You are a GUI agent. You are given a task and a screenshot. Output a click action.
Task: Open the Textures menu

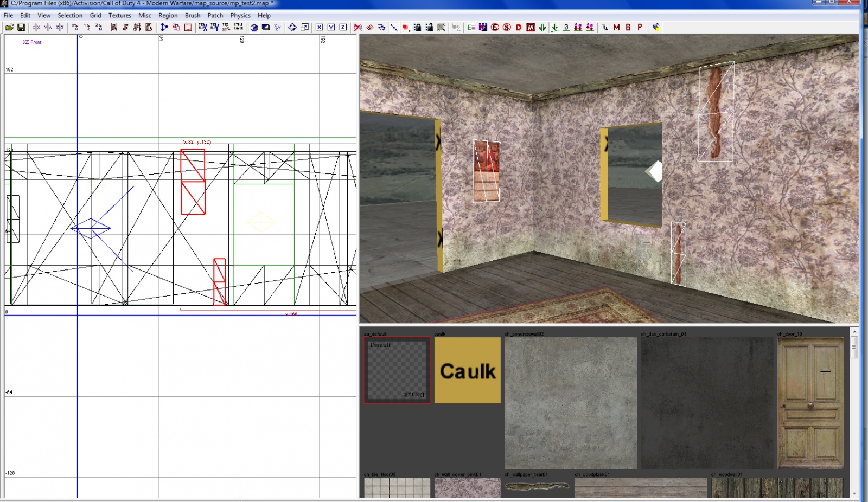click(119, 15)
